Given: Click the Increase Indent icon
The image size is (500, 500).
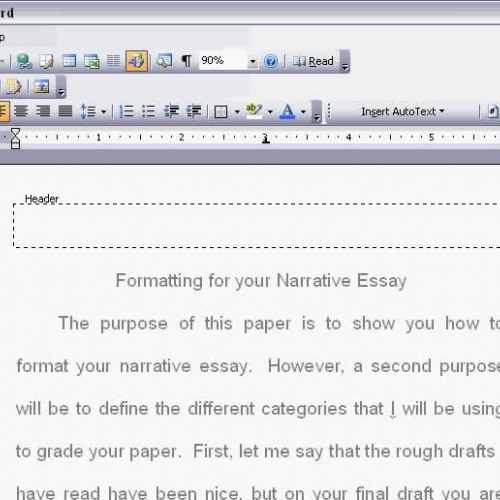Looking at the screenshot, I should (194, 111).
